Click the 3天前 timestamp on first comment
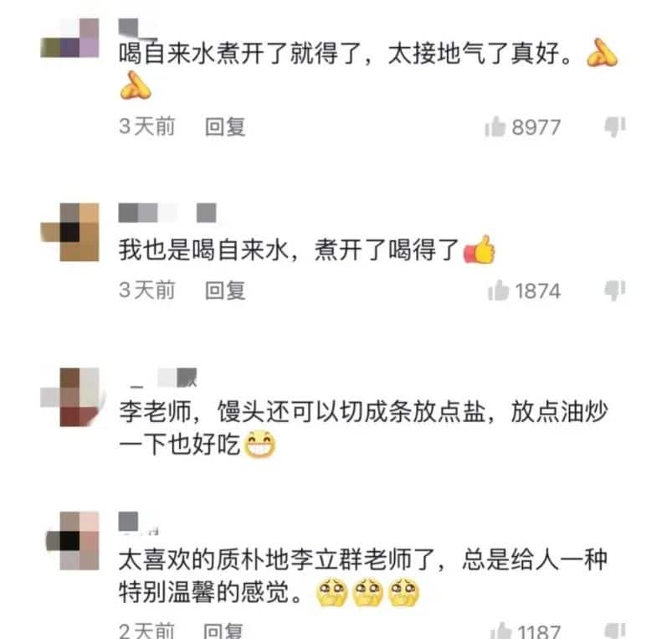 click(x=147, y=127)
